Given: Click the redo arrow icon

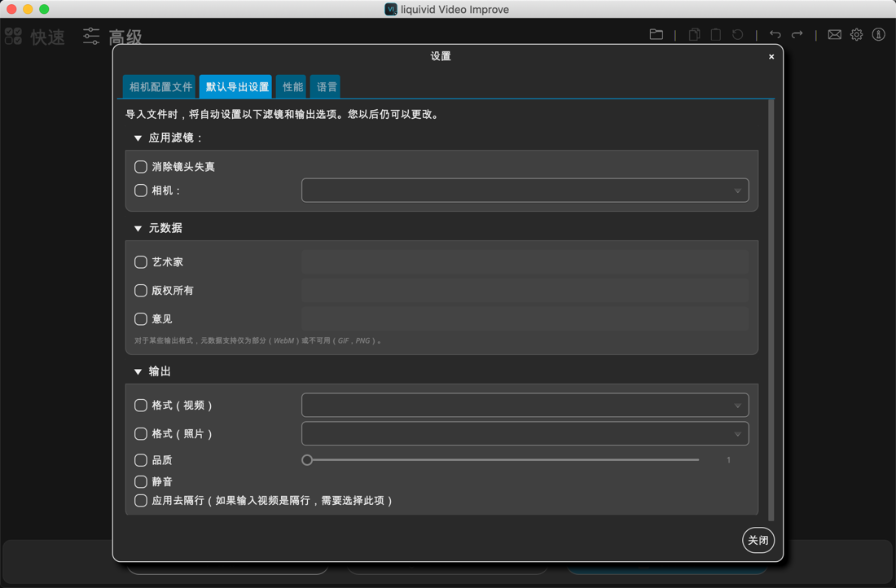Looking at the screenshot, I should click(x=797, y=34).
